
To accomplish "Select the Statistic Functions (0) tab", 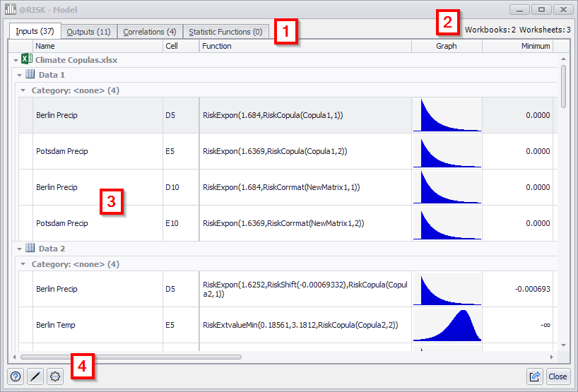I will [225, 32].
